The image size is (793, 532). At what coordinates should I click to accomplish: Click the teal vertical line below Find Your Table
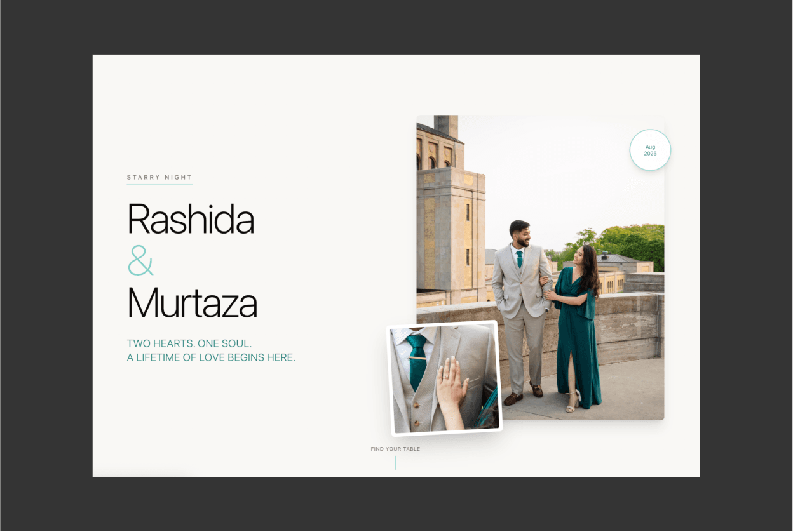pos(395,462)
